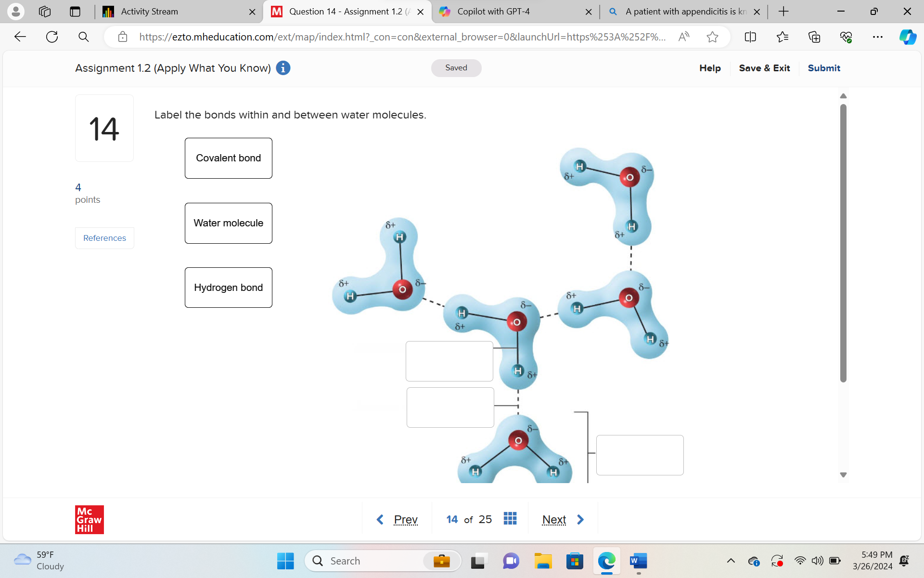The height and width of the screenshot is (578, 924).
Task: Expand hidden icons in the system tray
Action: click(x=731, y=561)
